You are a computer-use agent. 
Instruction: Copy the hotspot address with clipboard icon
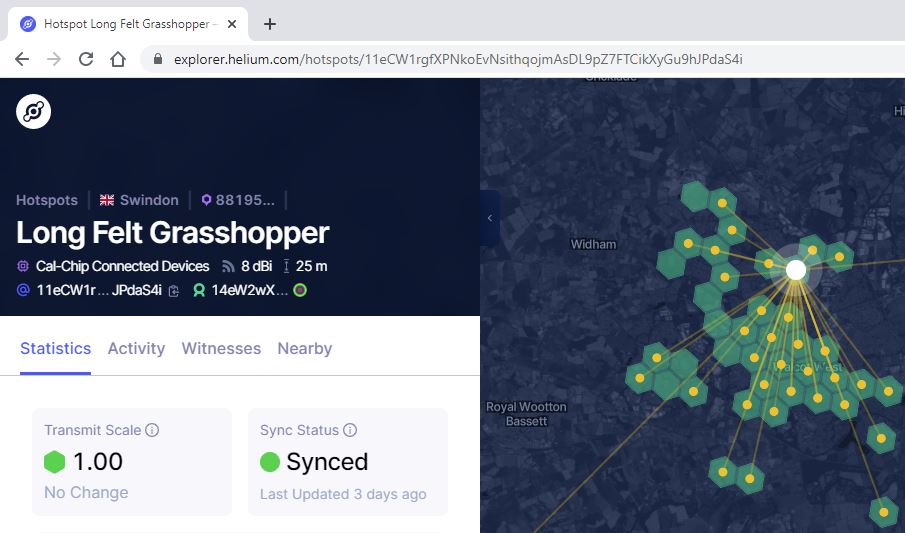174,291
